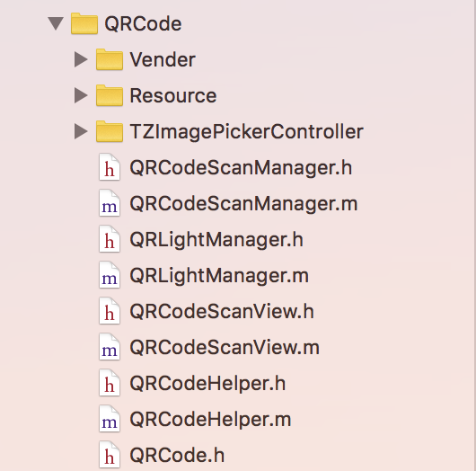The width and height of the screenshot is (476, 471).
Task: Click the header icon of QRLightManager.h
Action: 110,239
